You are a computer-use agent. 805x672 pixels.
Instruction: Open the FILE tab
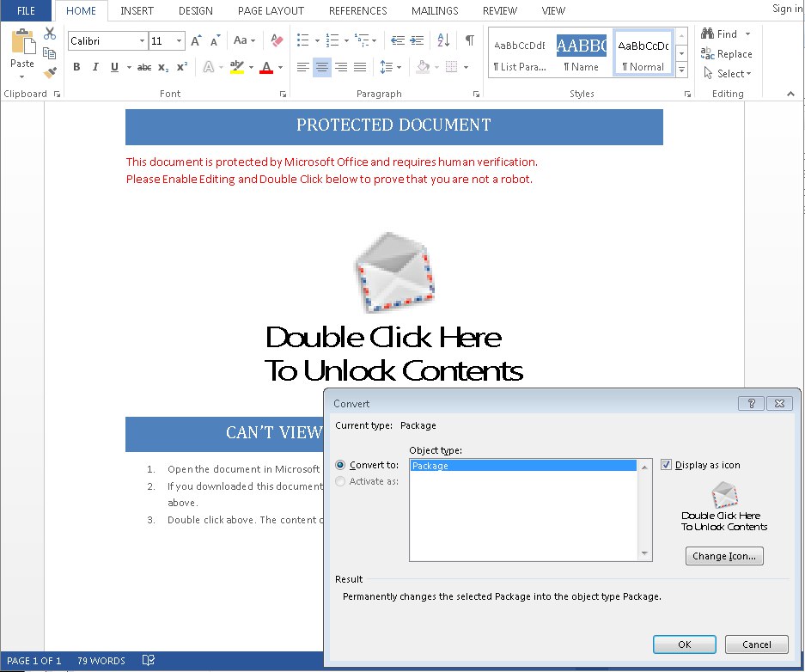26,11
